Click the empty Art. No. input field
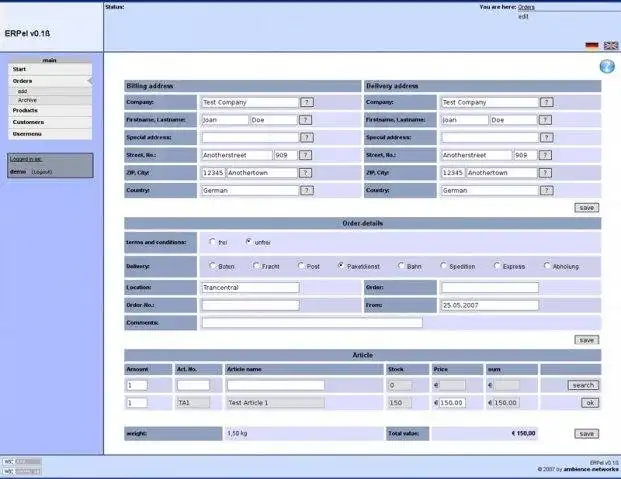Screen dimensions: 621x479 pyautogui.click(x=193, y=385)
